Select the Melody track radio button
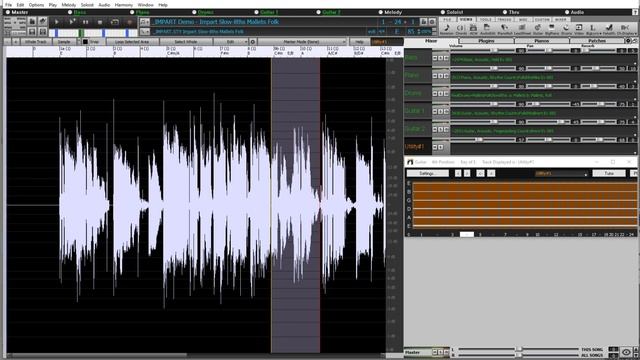The width and height of the screenshot is (640, 360). click(381, 12)
